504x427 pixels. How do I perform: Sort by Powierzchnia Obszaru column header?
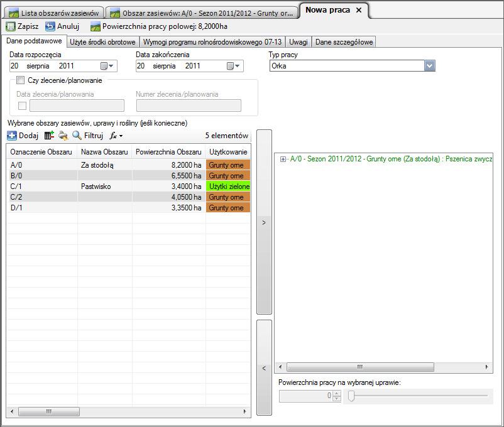tap(168, 152)
